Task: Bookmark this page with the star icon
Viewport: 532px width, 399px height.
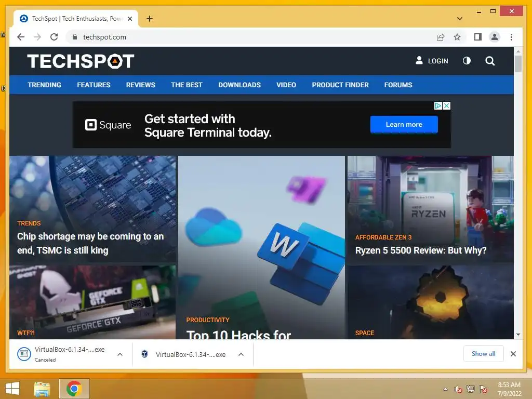Action: pyautogui.click(x=457, y=37)
